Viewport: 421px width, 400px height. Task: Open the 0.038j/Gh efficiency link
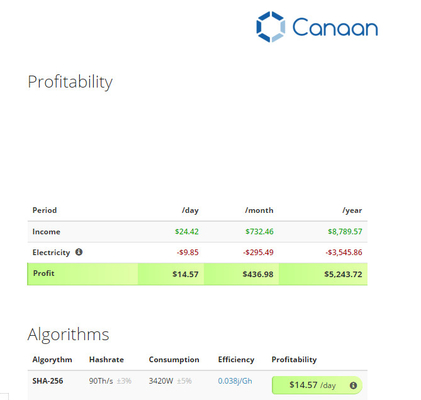[x=235, y=381]
